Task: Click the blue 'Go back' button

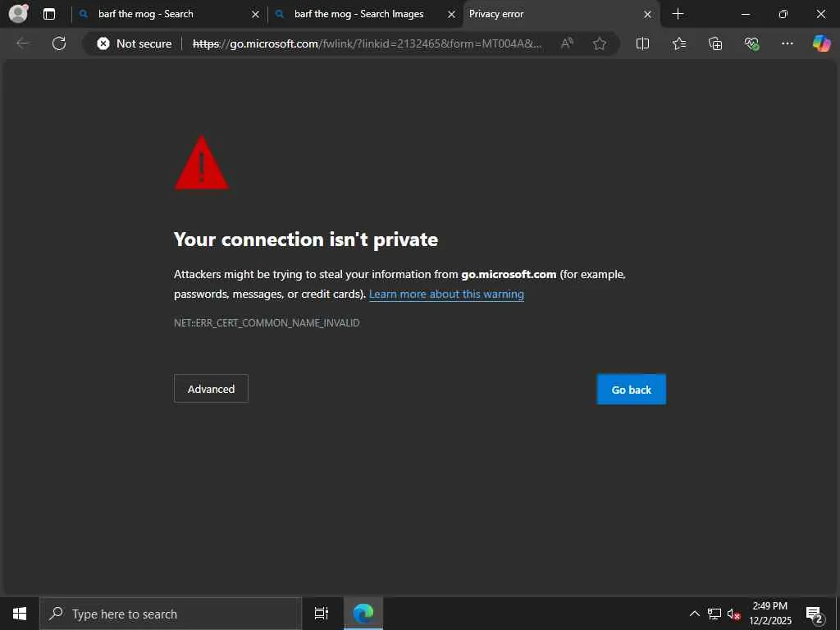Action: 632,390
